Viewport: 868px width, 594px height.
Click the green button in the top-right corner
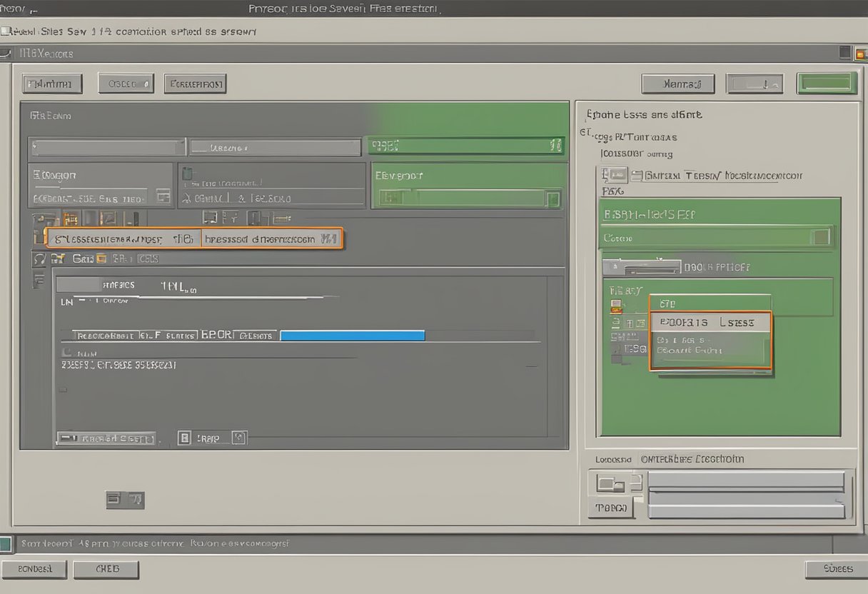[827, 84]
